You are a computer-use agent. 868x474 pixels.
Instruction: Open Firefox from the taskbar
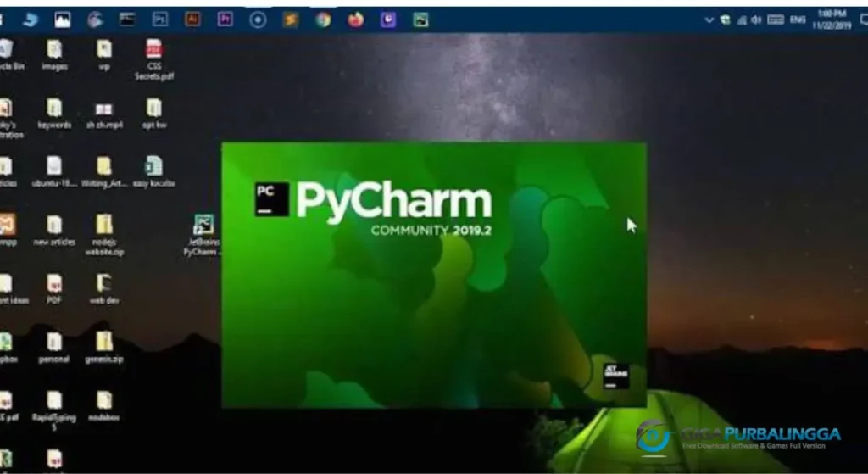(356, 20)
